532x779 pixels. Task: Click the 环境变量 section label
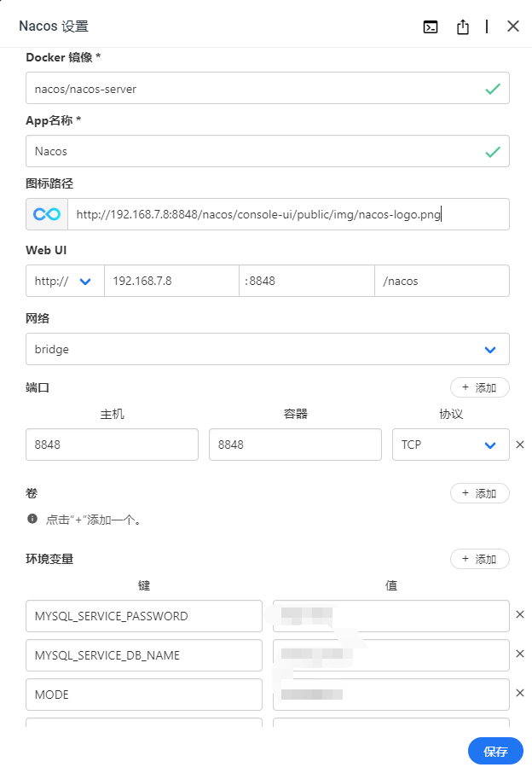pyautogui.click(x=49, y=559)
